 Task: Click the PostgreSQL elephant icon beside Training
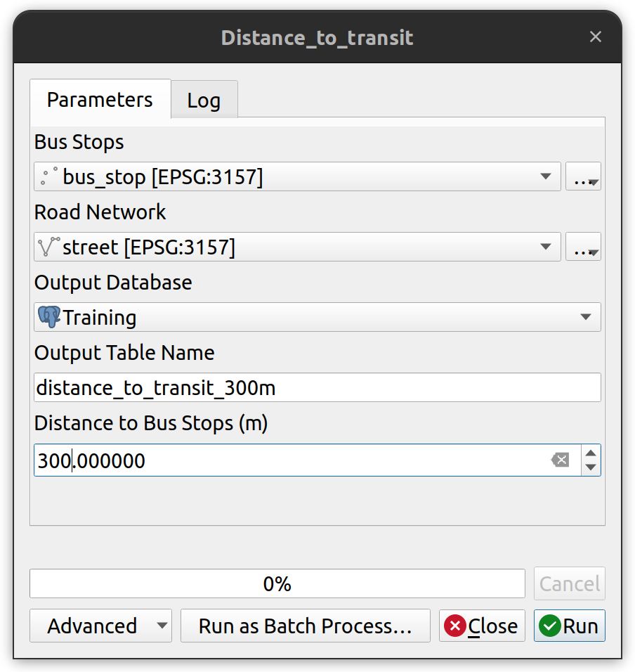(49, 317)
